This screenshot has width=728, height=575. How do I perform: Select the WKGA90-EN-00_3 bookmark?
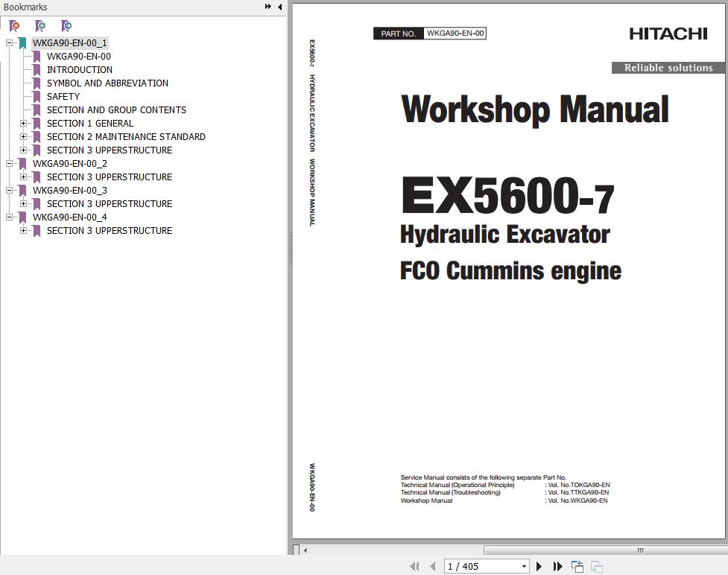(69, 191)
